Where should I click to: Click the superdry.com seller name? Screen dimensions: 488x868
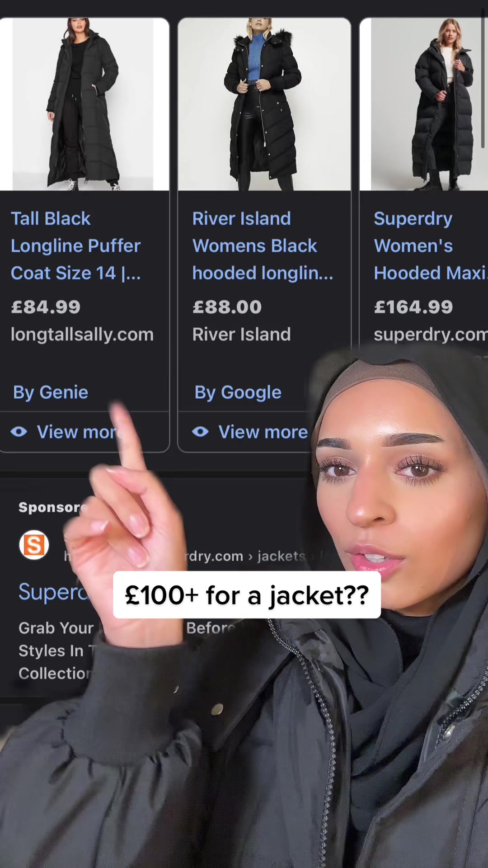pyautogui.click(x=430, y=335)
